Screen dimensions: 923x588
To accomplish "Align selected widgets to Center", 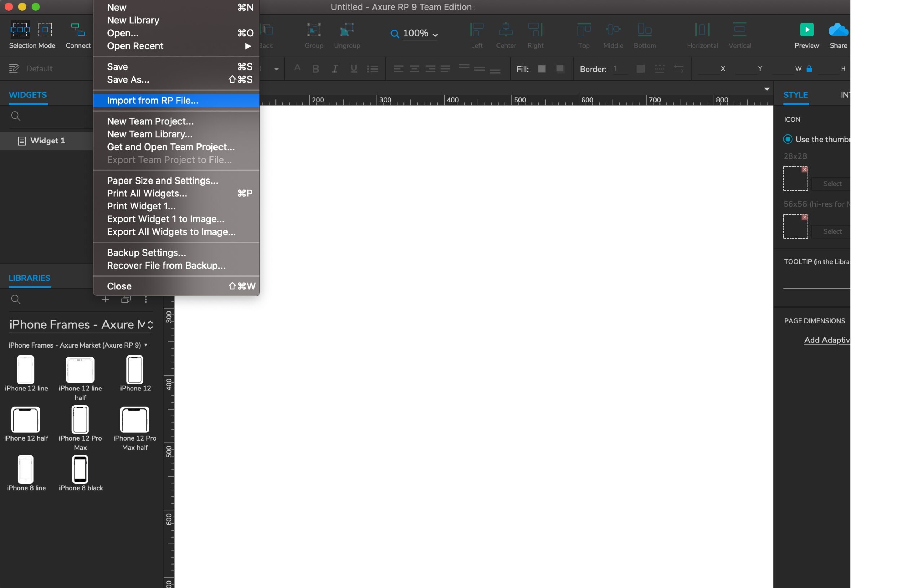I will coord(505,34).
